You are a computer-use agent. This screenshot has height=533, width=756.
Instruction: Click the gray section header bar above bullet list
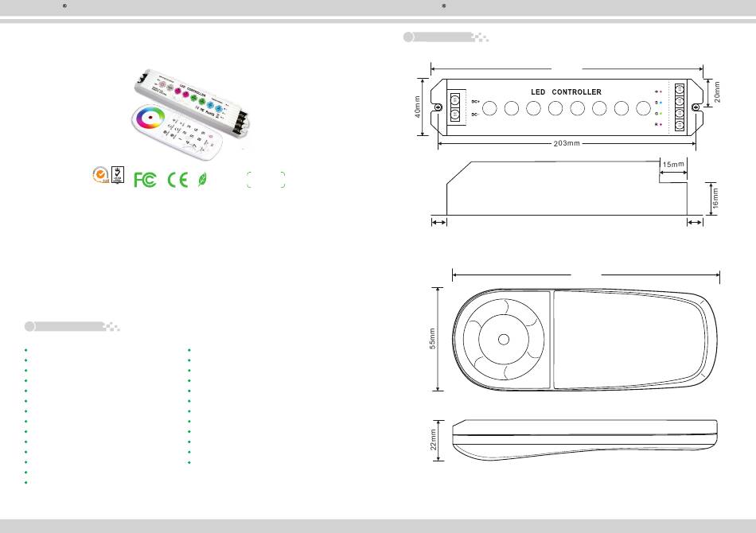point(72,327)
